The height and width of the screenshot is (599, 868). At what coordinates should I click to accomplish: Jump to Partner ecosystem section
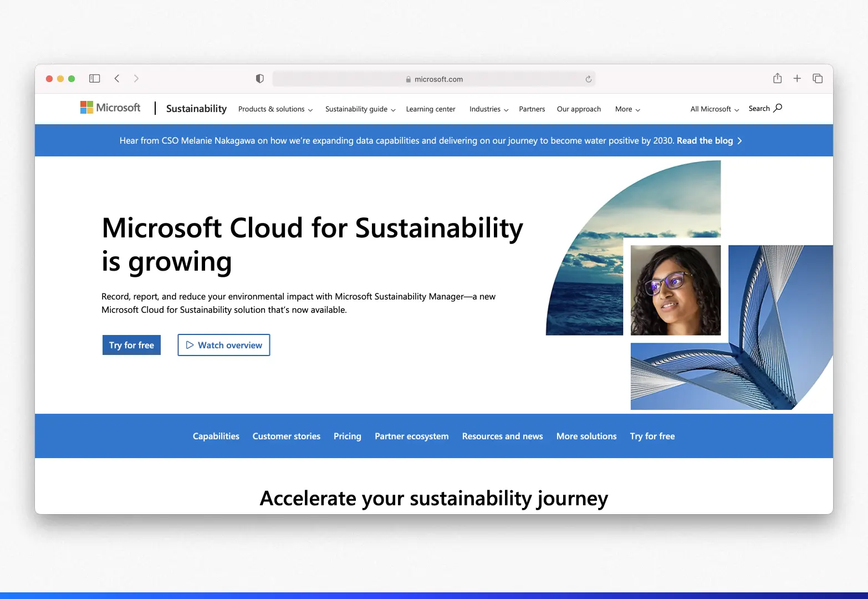[x=412, y=436]
